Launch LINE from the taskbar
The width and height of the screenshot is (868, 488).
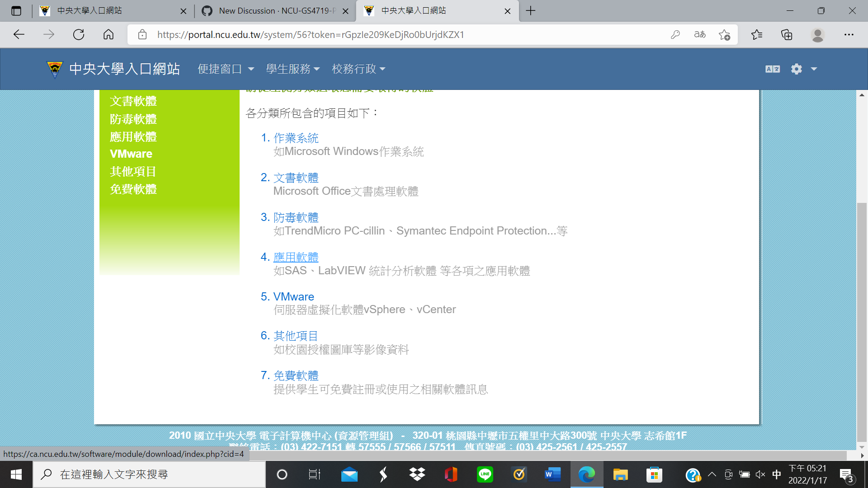pyautogui.click(x=485, y=474)
